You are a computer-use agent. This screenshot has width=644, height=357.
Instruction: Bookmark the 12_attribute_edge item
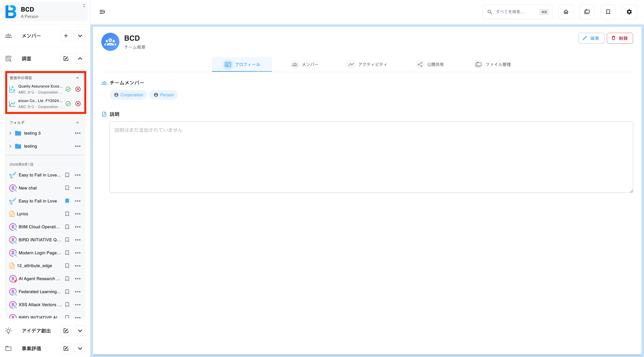(67, 266)
